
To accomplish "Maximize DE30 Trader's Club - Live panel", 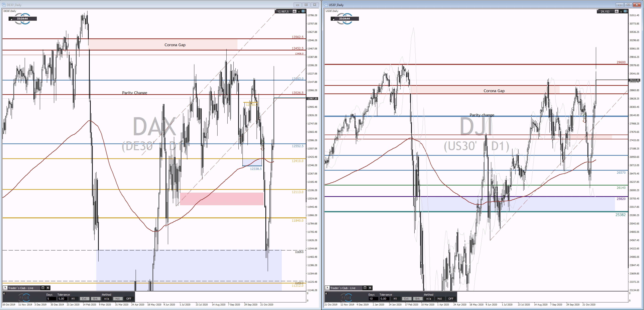I will [43, 288].
